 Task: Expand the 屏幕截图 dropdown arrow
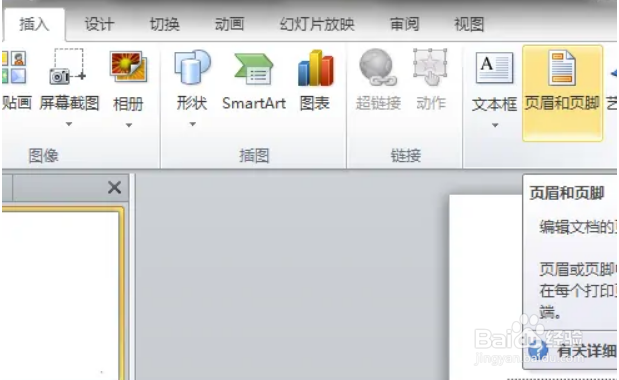pyautogui.click(x=69, y=124)
